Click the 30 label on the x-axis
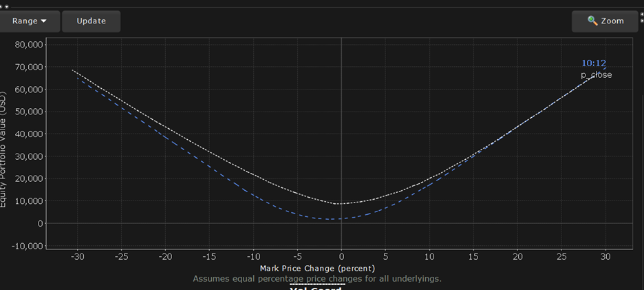 tap(605, 256)
